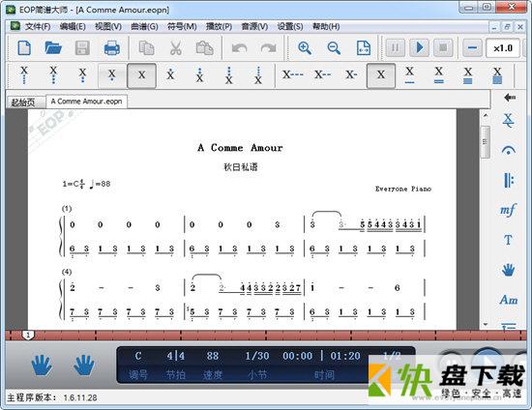This screenshot has height=410, width=532.
Task: Open the 文件(F) menu
Action: pos(38,26)
